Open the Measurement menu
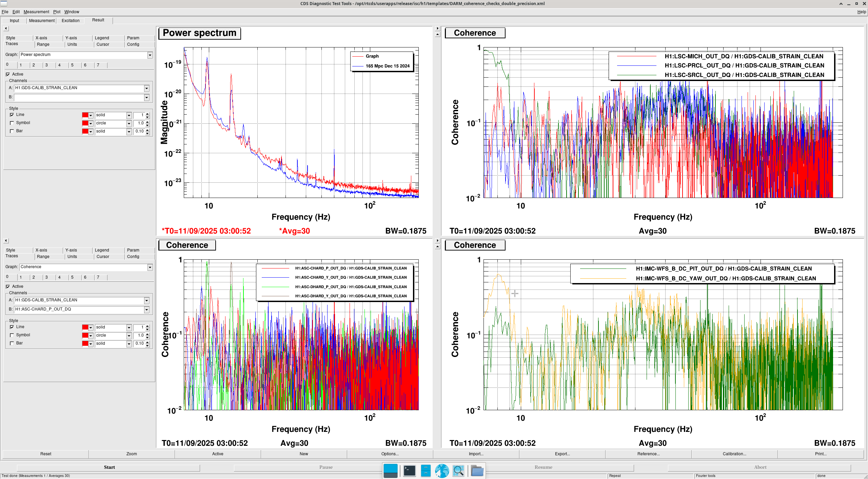The width and height of the screenshot is (868, 479). coord(36,12)
